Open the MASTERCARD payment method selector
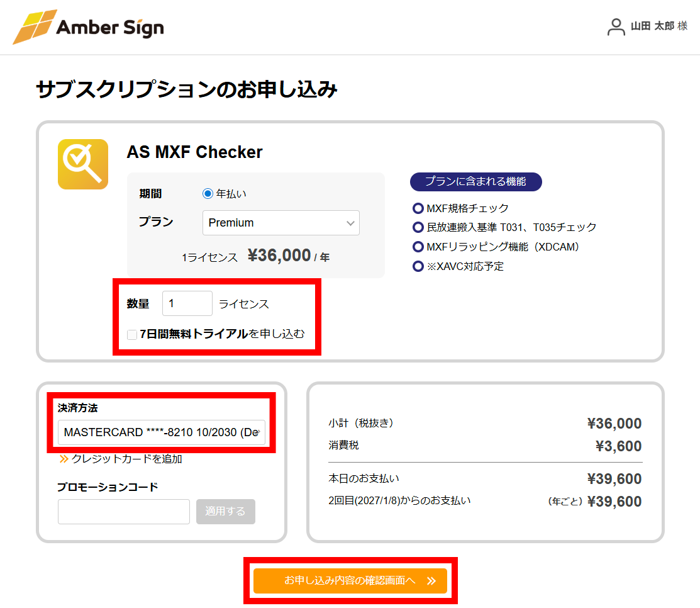The width and height of the screenshot is (700, 608). click(x=162, y=432)
